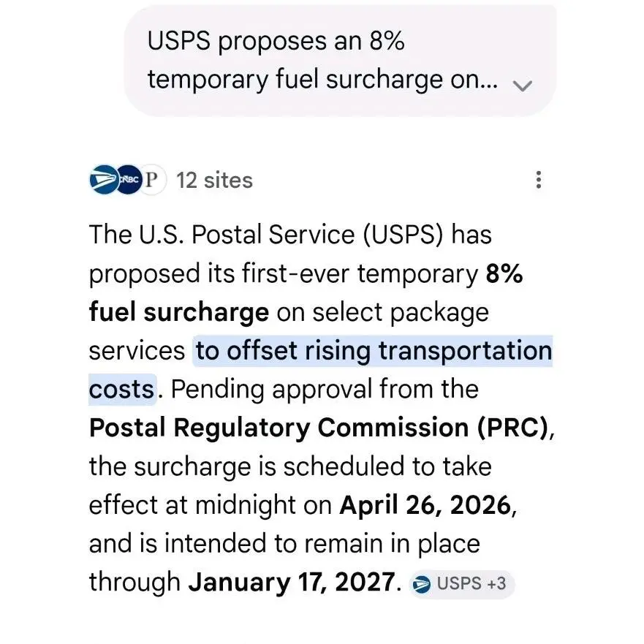This screenshot has height=644, width=644.
Task: Expand the USPS fuel surcharge query chevron
Action: pos(523,86)
